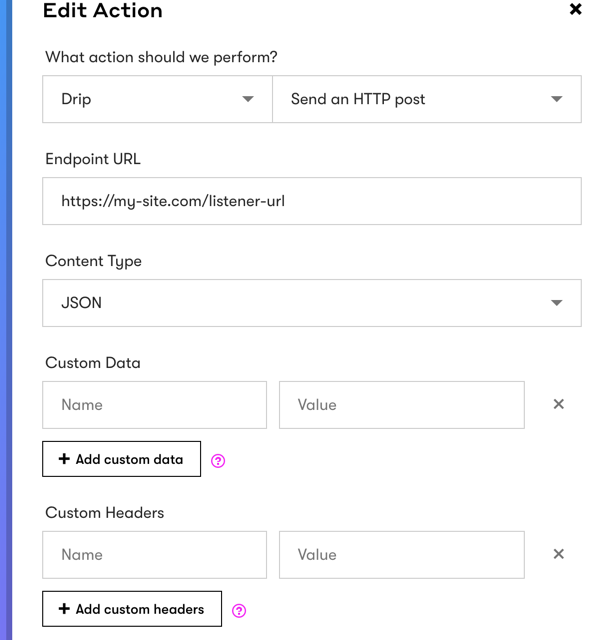Focus the Custom Headers Value field
This screenshot has width=591, height=640.
point(402,555)
